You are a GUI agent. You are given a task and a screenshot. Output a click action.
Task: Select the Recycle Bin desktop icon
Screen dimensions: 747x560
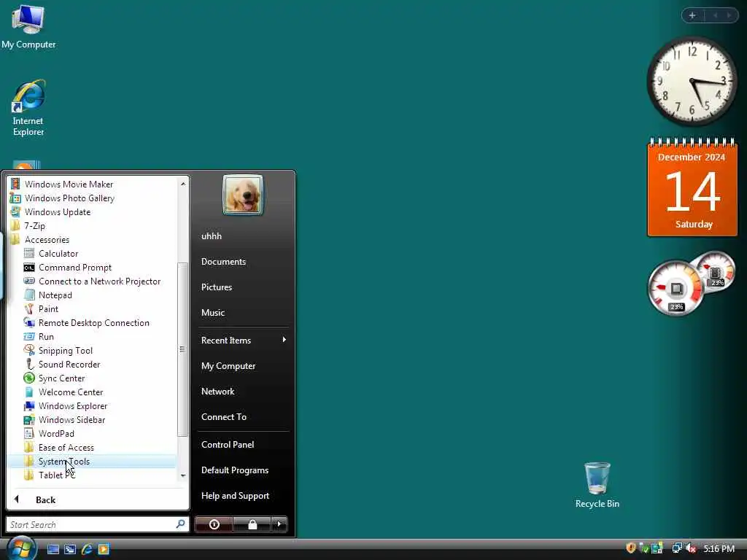point(597,485)
